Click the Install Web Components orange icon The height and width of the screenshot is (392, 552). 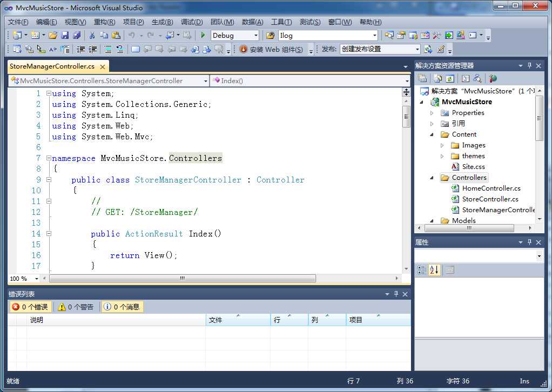tap(243, 49)
